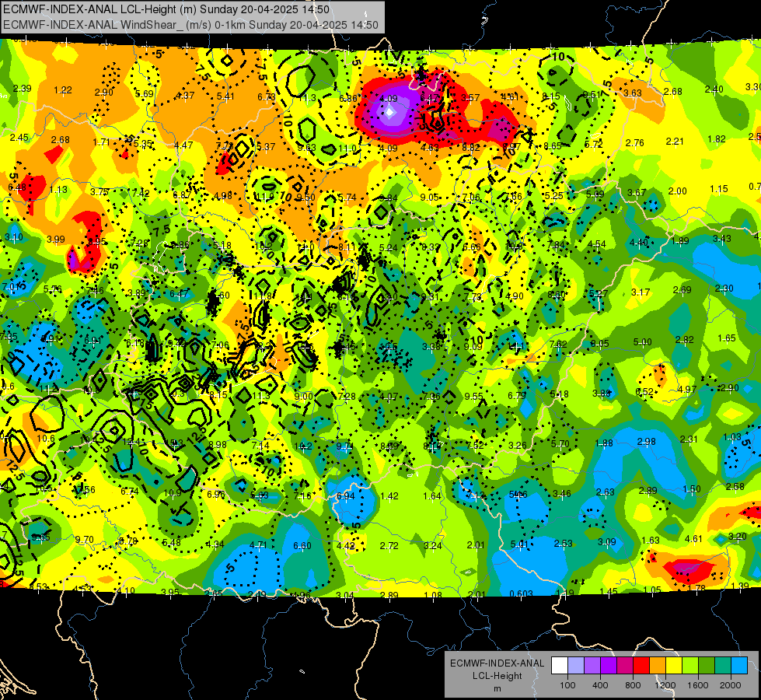Click legend label 'ECMWF-INDEX-ANAL'
This screenshot has width=761, height=700.
[497, 663]
